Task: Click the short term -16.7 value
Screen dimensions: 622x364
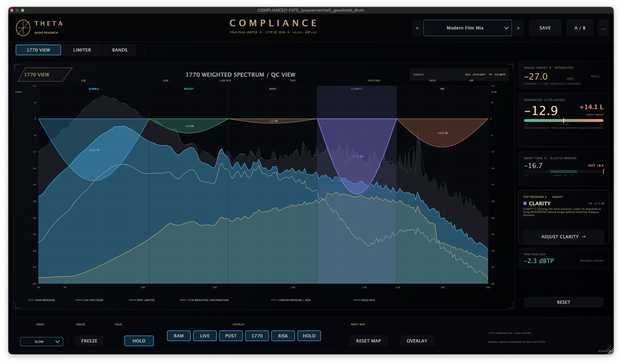Action: [x=533, y=166]
